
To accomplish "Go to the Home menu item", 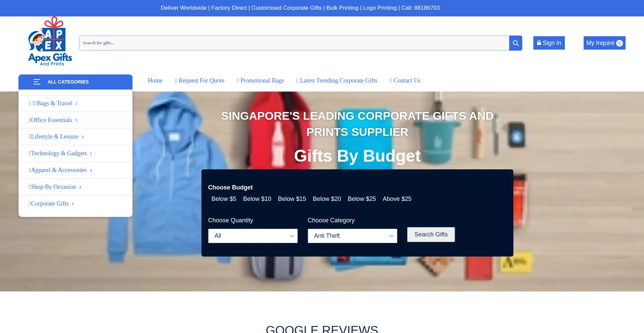I will click(x=155, y=80).
